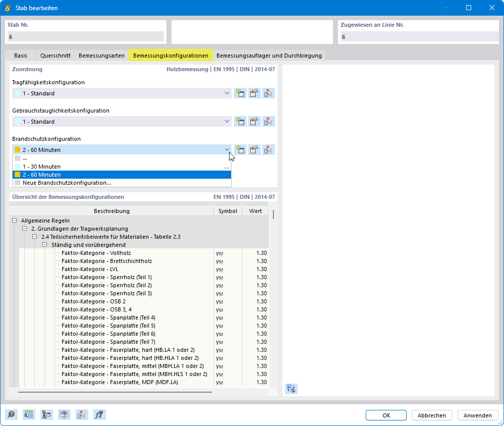Click multi-select icon in Tragfähigkeitskonfiguration row
Image resolution: width=504 pixels, height=426 pixels.
pyautogui.click(x=268, y=93)
